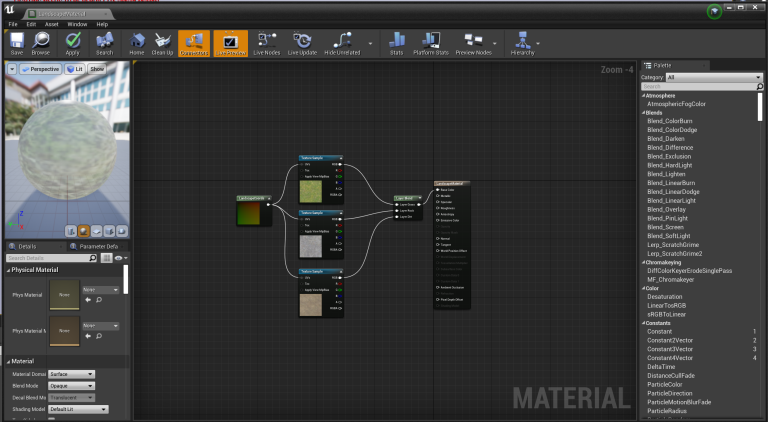This screenshot has height=422, width=768.
Task: Click the Apply material icon
Action: tap(73, 42)
